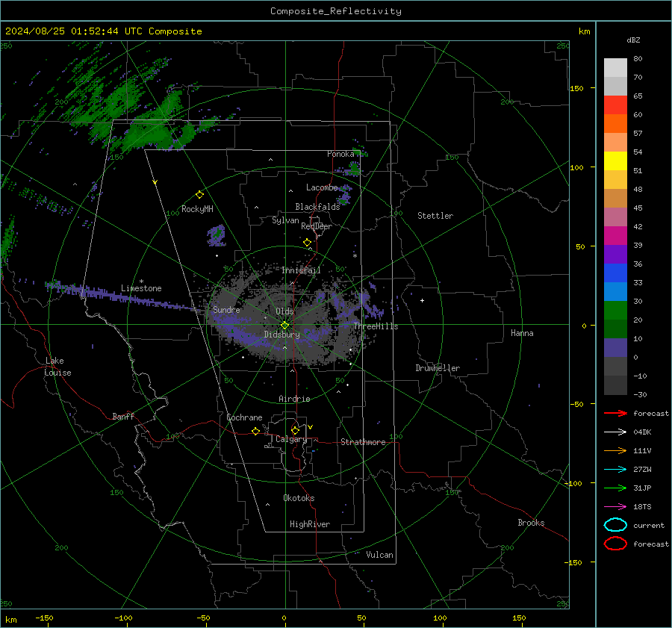The width and height of the screenshot is (672, 628).
Task: Click the HighRiver town label
Action: coord(310,524)
